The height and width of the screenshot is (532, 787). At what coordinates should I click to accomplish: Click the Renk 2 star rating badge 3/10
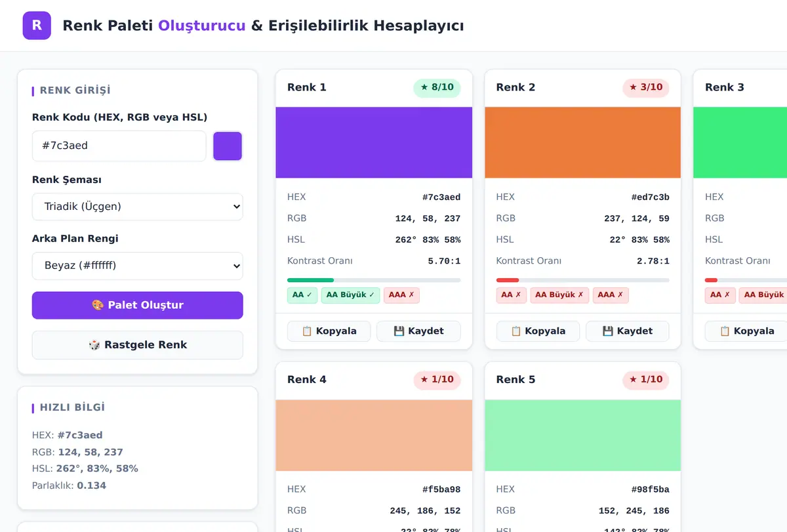pyautogui.click(x=646, y=87)
